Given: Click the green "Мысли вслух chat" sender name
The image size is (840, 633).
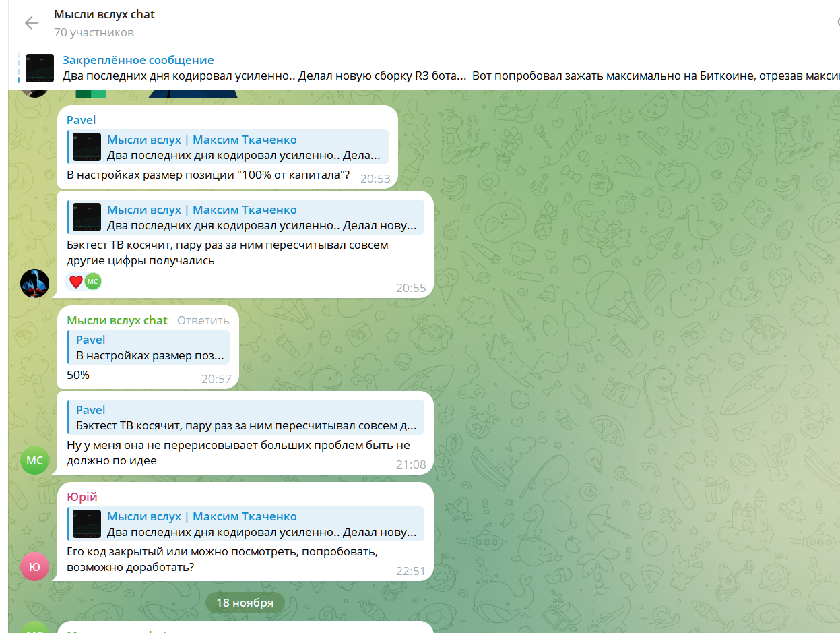Looking at the screenshot, I should click(117, 320).
